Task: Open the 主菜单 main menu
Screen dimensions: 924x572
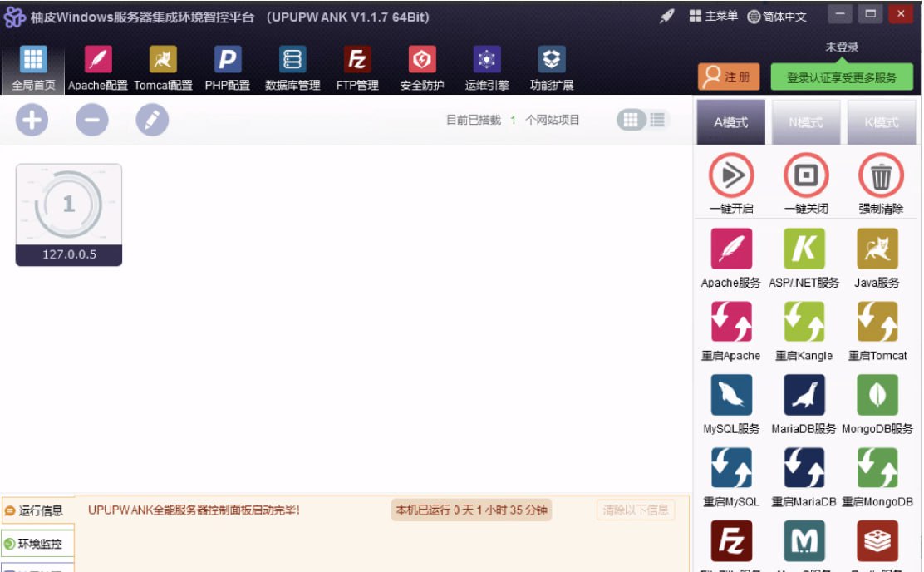Action: point(713,16)
